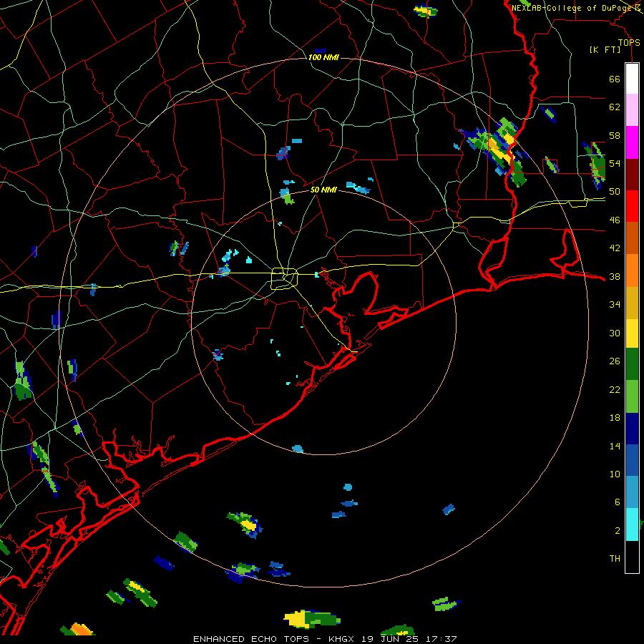Click the TH legend label

pyautogui.click(x=615, y=559)
